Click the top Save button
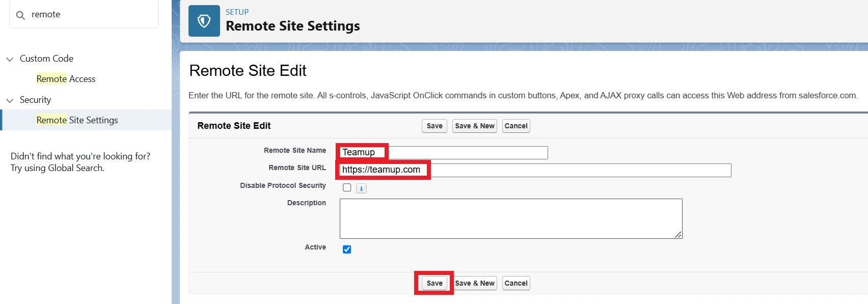Screen dimensions: 868x304 [x=434, y=126]
